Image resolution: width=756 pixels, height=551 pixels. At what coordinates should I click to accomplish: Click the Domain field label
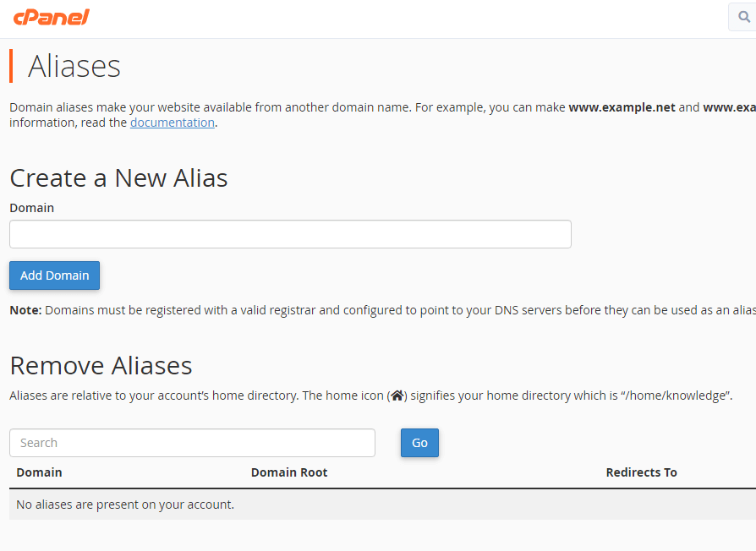tap(31, 207)
